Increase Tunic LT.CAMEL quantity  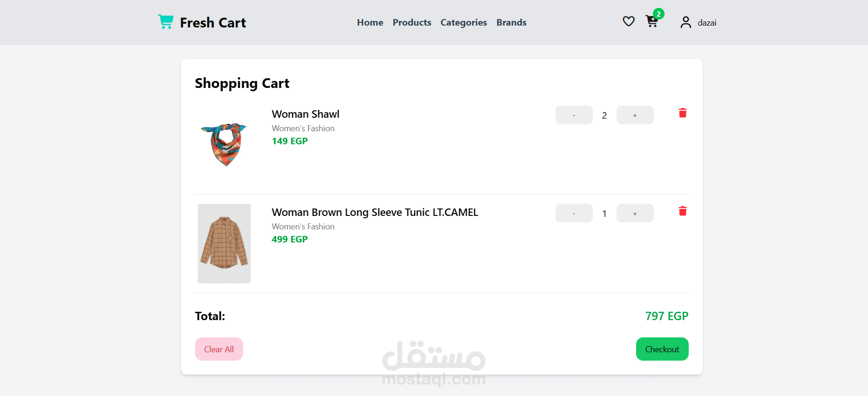point(635,214)
